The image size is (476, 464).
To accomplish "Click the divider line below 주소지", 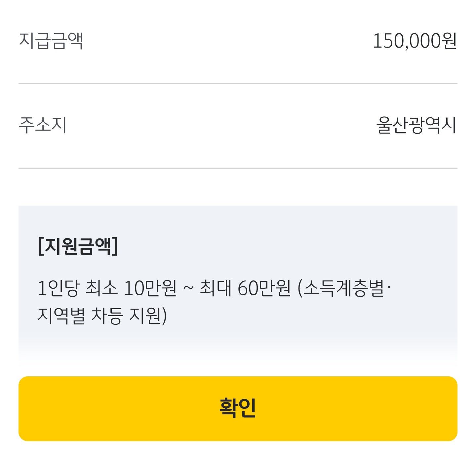I will point(238,168).
